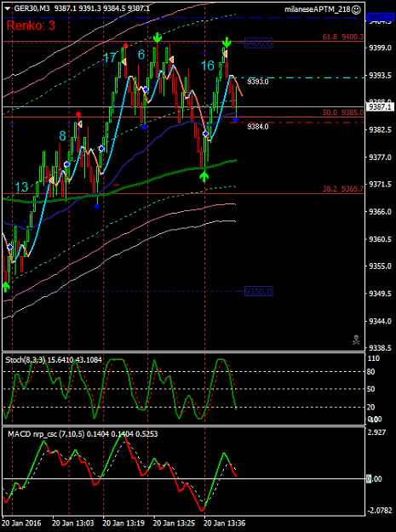Click the '20 Jan 2016' date axis label
The image size is (396, 532).
point(22,523)
